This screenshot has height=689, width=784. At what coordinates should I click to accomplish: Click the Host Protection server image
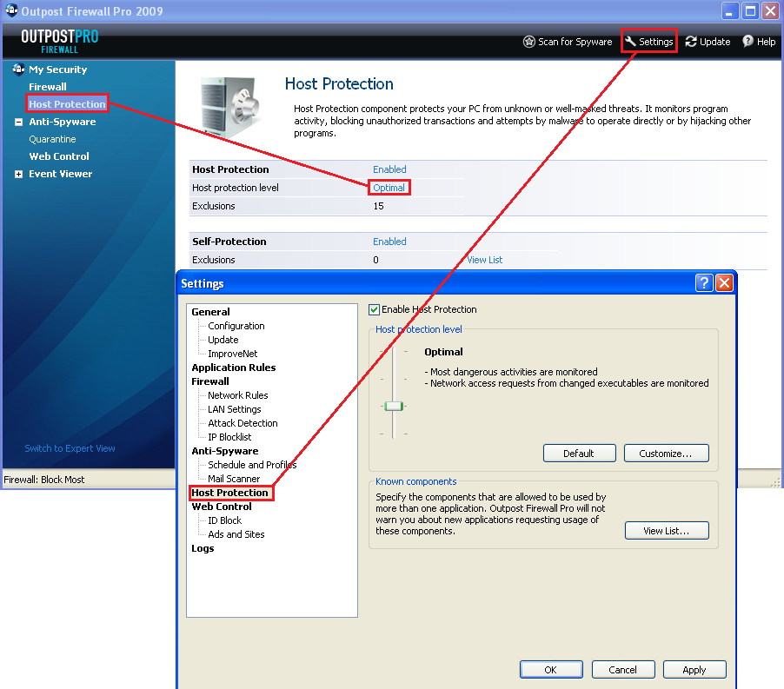[x=230, y=108]
